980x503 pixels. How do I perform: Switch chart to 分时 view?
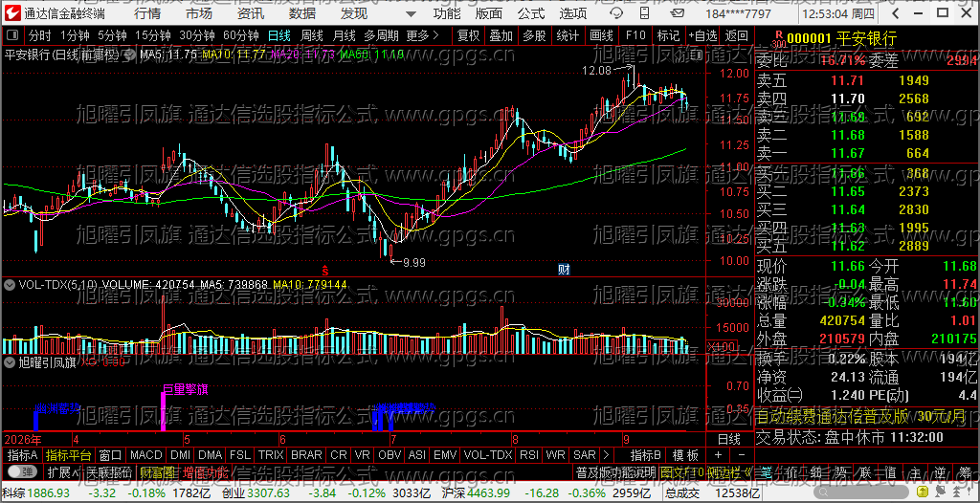click(x=40, y=35)
